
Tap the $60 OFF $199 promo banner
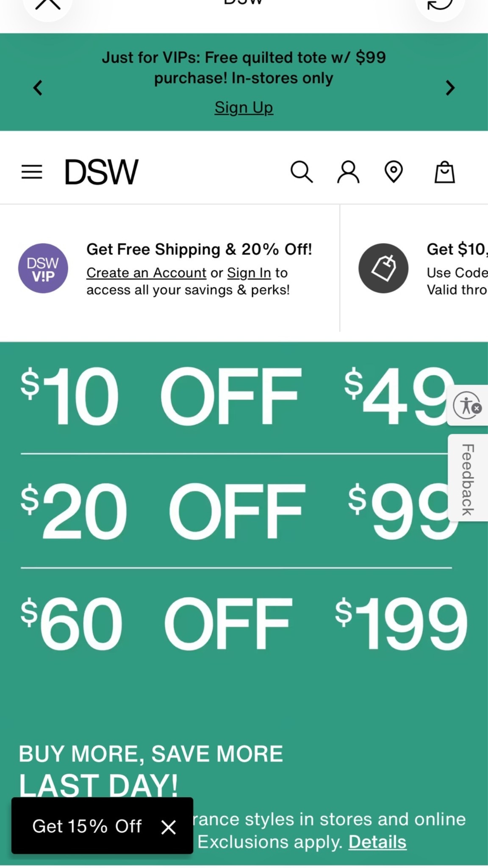244,623
